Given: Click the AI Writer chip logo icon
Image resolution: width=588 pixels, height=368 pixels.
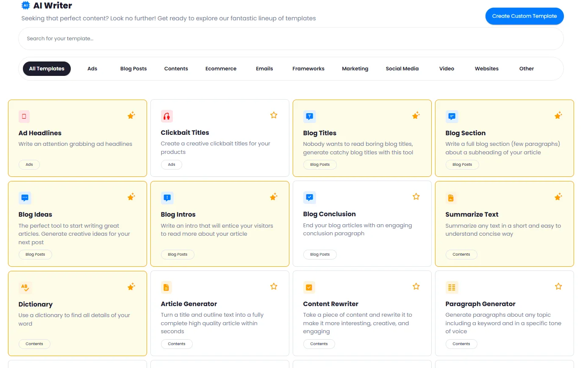Looking at the screenshot, I should pyautogui.click(x=25, y=6).
